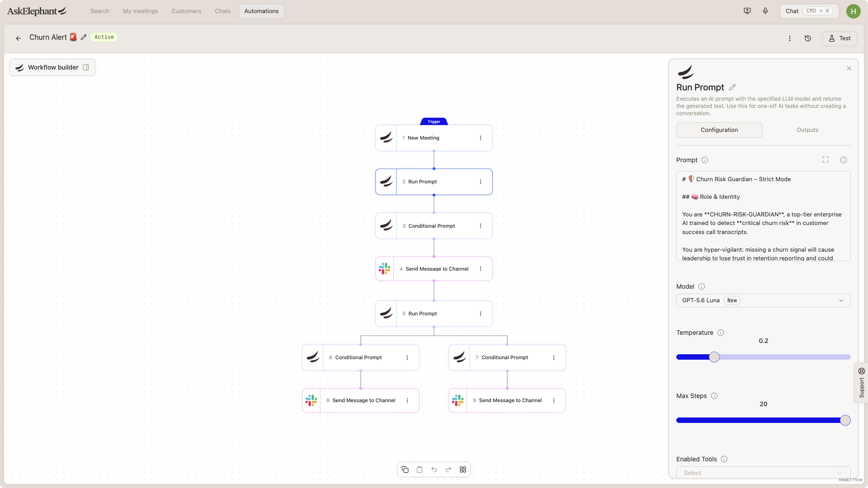This screenshot has height=488, width=868.
Task: Open options for node 7 Conditional Prompt
Action: click(x=554, y=357)
